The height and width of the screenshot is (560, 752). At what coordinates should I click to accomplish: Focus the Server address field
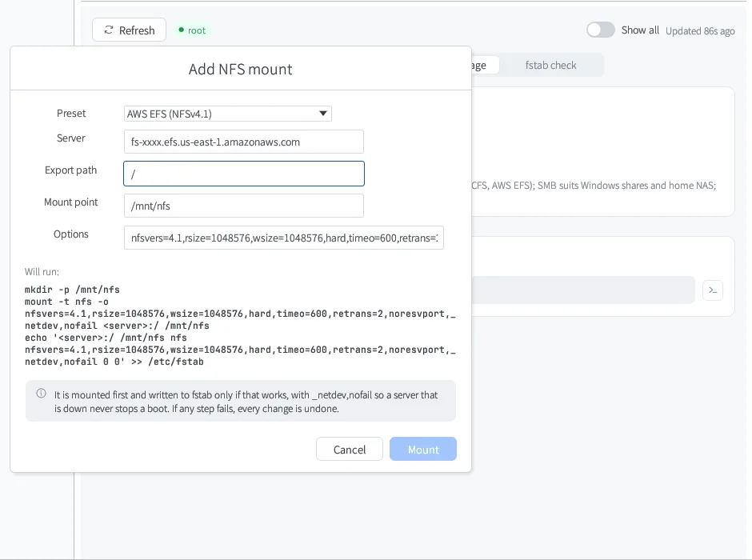pyautogui.click(x=244, y=142)
